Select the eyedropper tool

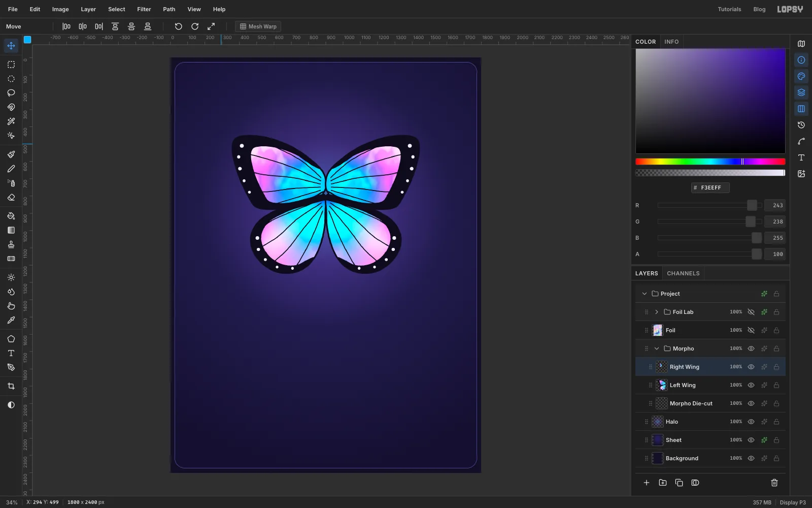tap(11, 320)
